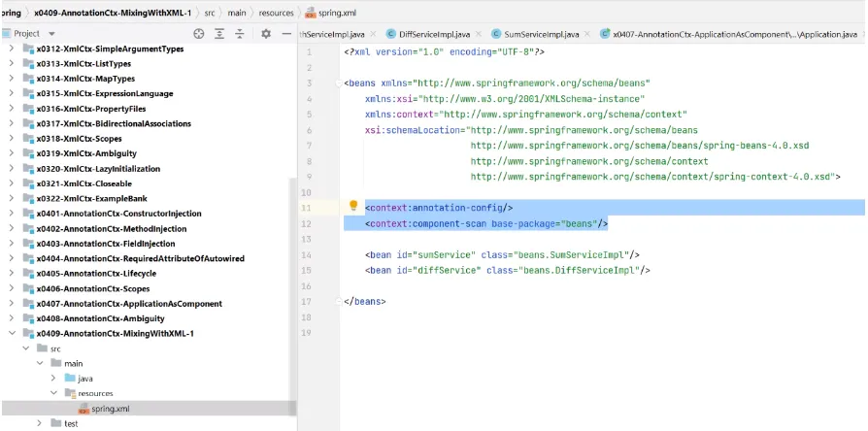Select x0319-XmlCtx-Ambiguity module

click(86, 153)
